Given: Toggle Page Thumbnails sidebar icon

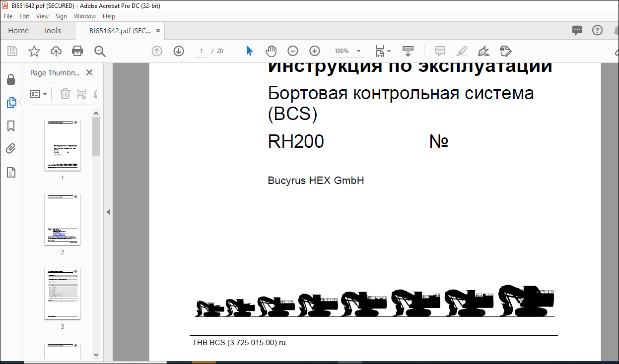Looking at the screenshot, I should point(11,103).
